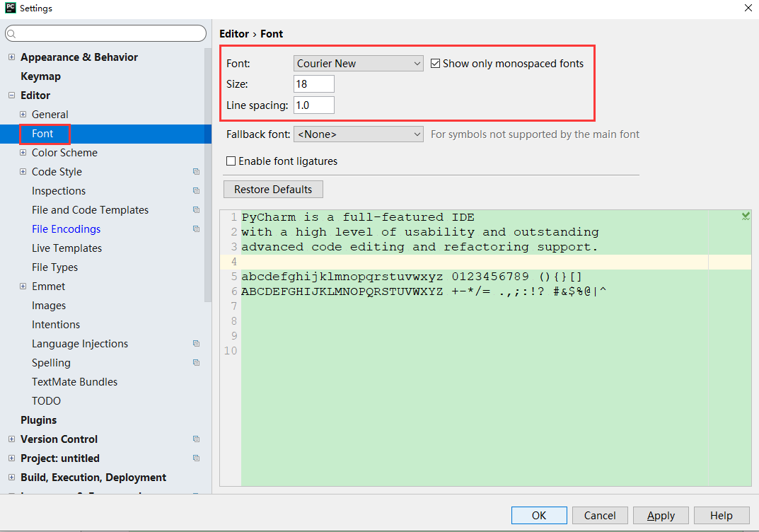Click the Cancel button

600,516
